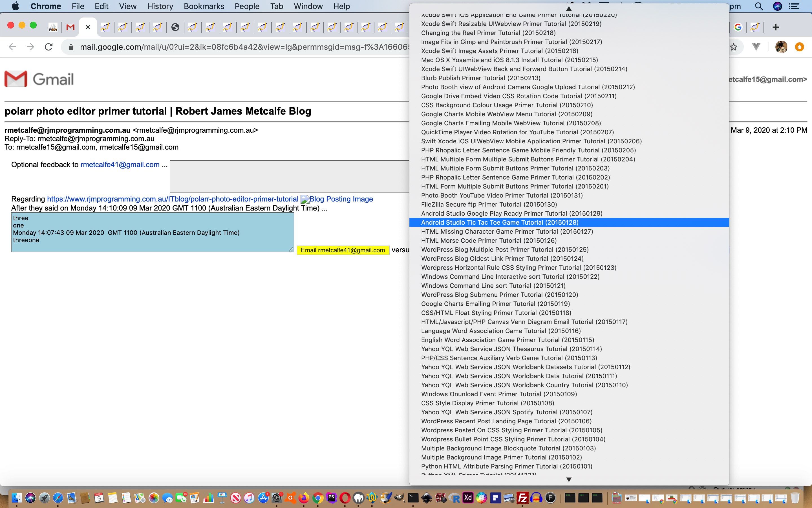
Task: Open the Spotlight search magnifier
Action: [x=759, y=6]
